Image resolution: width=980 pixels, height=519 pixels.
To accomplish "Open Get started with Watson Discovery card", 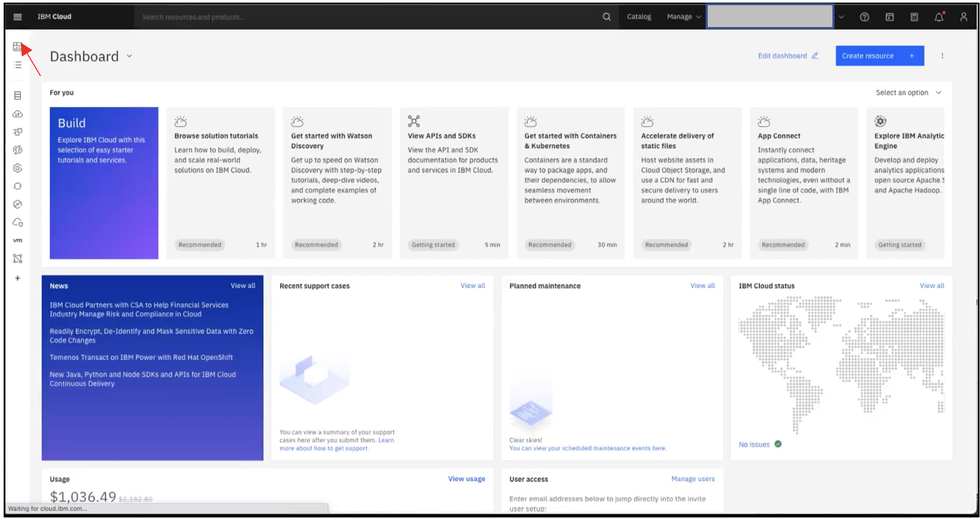I will (337, 183).
